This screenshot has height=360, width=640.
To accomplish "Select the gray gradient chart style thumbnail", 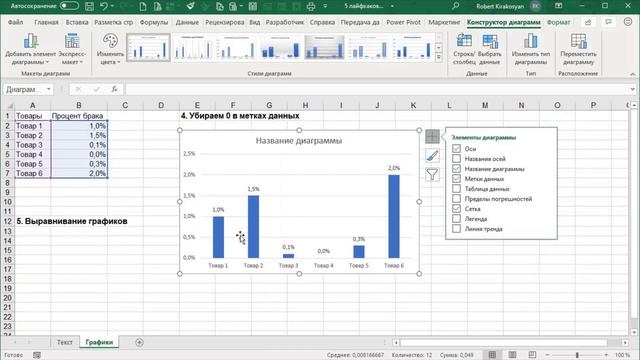I will [x=324, y=47].
